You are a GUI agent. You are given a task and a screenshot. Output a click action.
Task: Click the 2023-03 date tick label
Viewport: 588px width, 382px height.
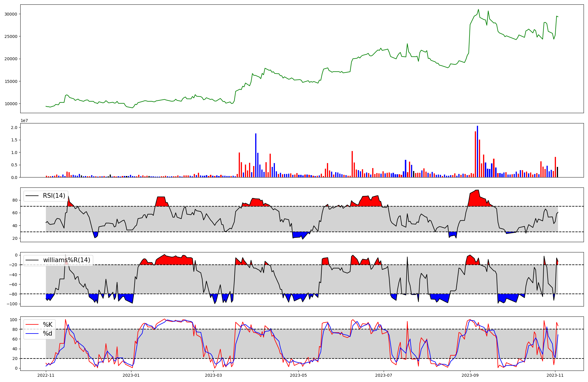pyautogui.click(x=213, y=375)
